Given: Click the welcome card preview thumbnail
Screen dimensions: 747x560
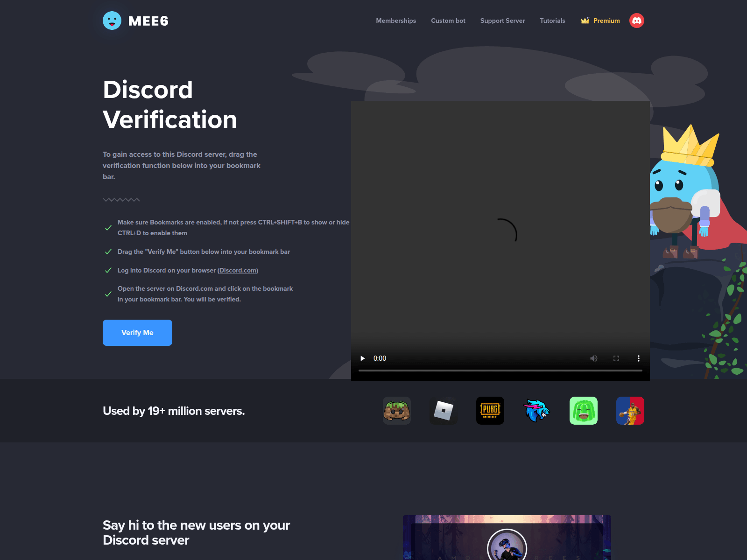Looking at the screenshot, I should pos(507,538).
